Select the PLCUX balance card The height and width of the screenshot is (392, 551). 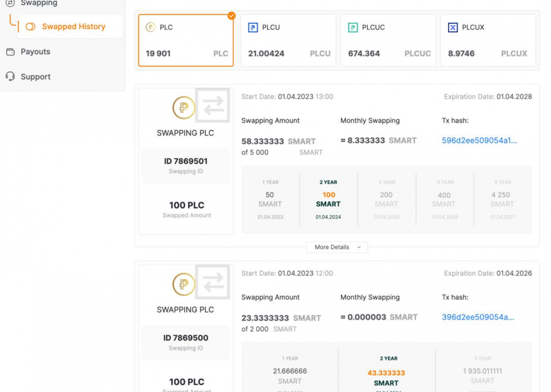[x=488, y=40]
